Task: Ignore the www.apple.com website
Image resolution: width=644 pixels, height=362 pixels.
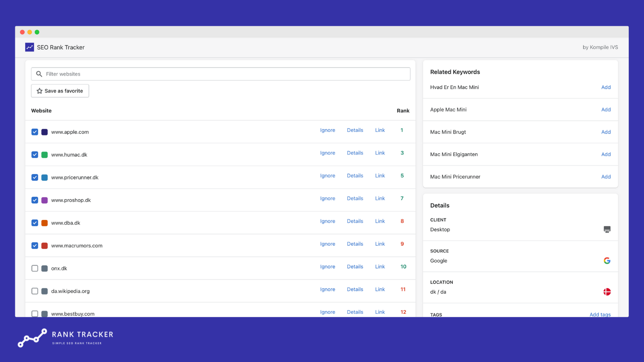Action: point(328,130)
